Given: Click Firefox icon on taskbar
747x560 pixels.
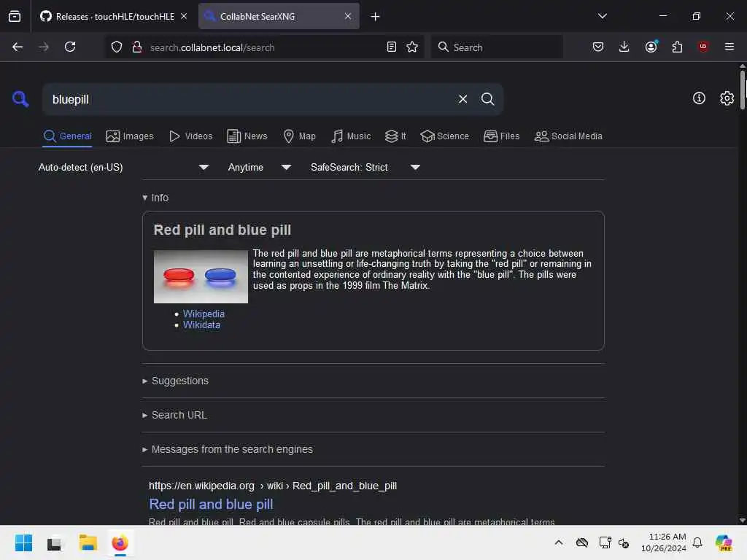Looking at the screenshot, I should coord(120,542).
